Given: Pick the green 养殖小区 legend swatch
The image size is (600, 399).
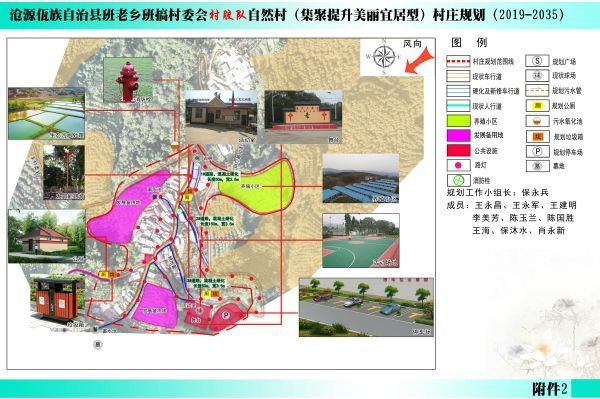Looking at the screenshot, I should tap(458, 121).
